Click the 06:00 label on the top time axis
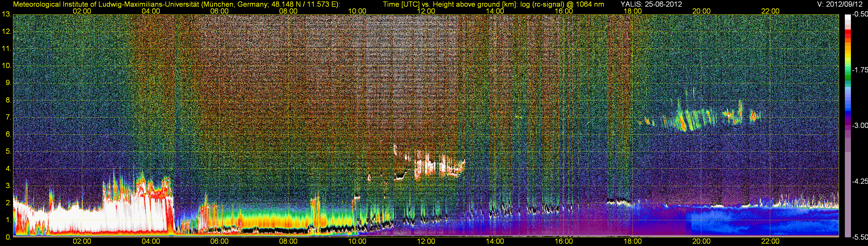Viewport: 868px width, 246px height. click(x=219, y=11)
